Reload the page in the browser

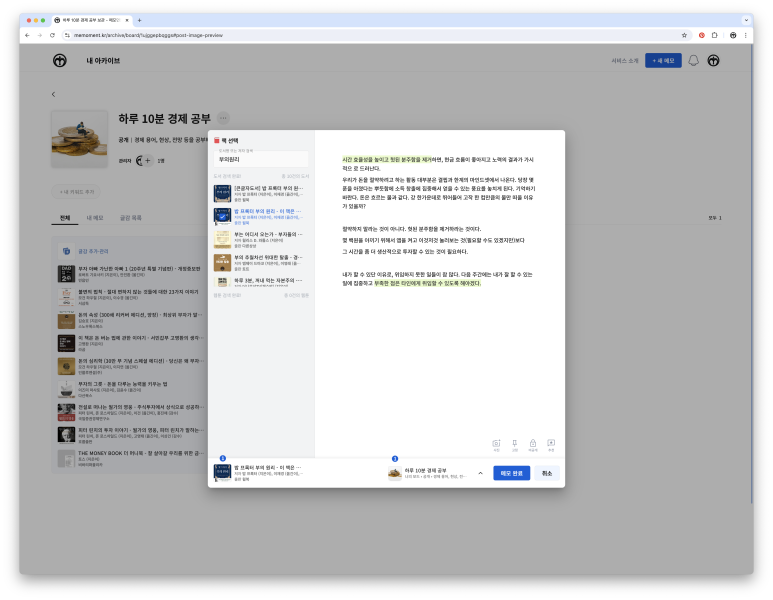point(52,35)
